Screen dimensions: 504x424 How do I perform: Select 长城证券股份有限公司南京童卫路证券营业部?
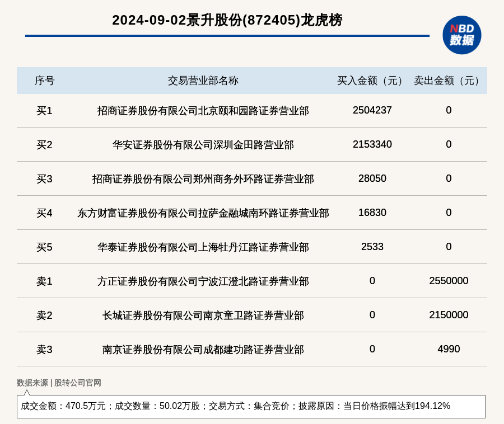(203, 315)
